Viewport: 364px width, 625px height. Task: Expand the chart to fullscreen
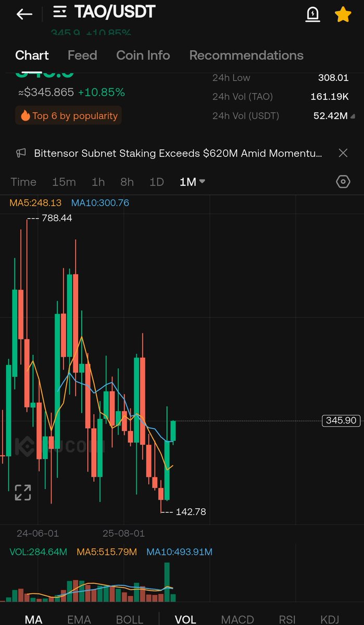point(22,492)
